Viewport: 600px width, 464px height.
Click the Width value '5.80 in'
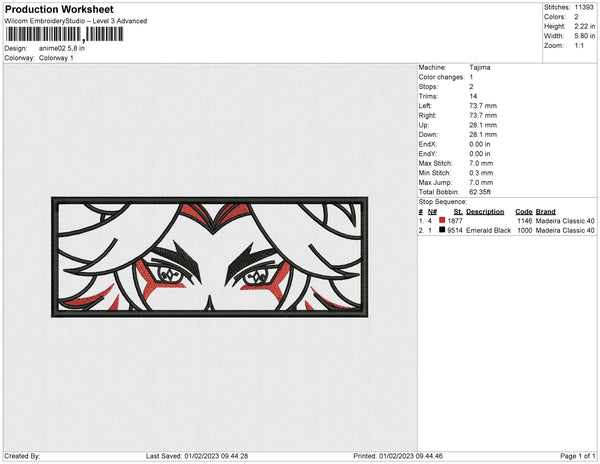584,36
